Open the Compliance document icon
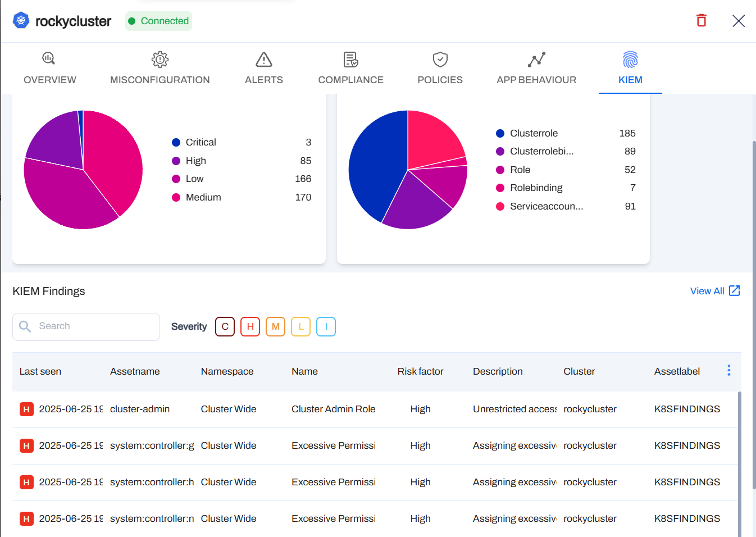The height and width of the screenshot is (537, 756). (350, 59)
